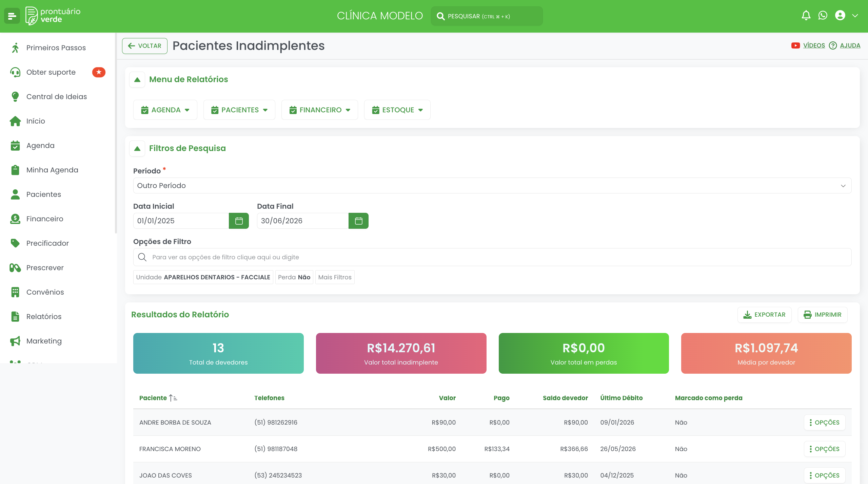Open OPÇÕES for Andre Borba de Souza
Image resolution: width=868 pixels, height=484 pixels.
[824, 423]
